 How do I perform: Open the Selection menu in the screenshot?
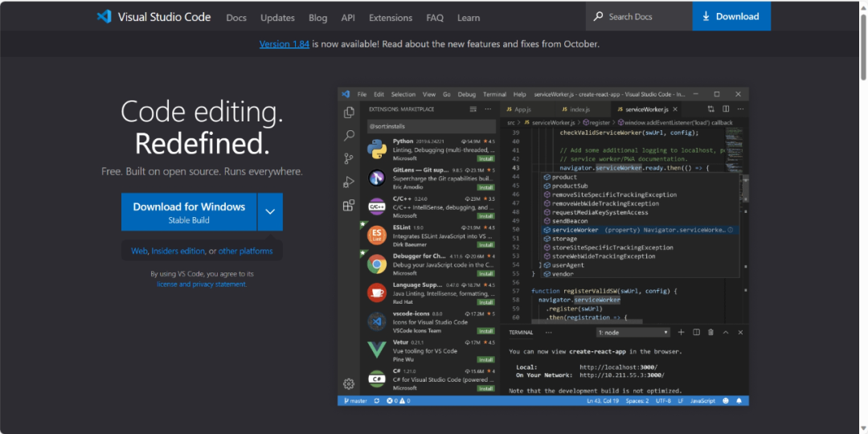tap(403, 94)
